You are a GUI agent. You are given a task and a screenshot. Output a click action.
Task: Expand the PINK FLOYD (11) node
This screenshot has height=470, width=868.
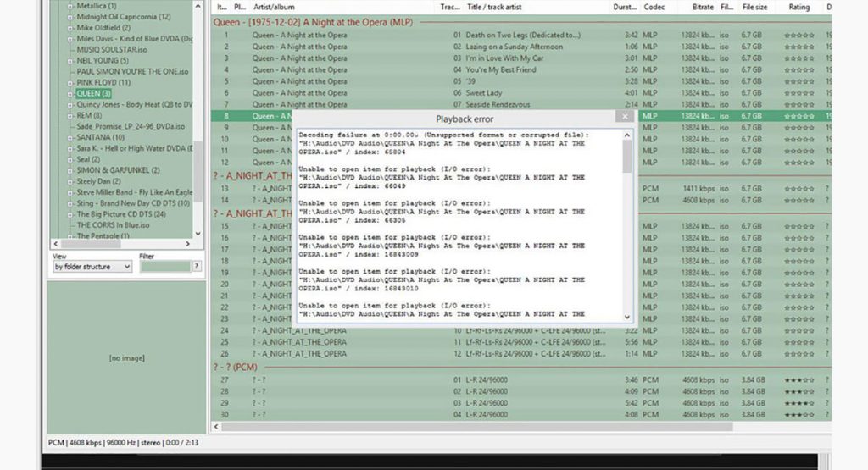[70, 83]
